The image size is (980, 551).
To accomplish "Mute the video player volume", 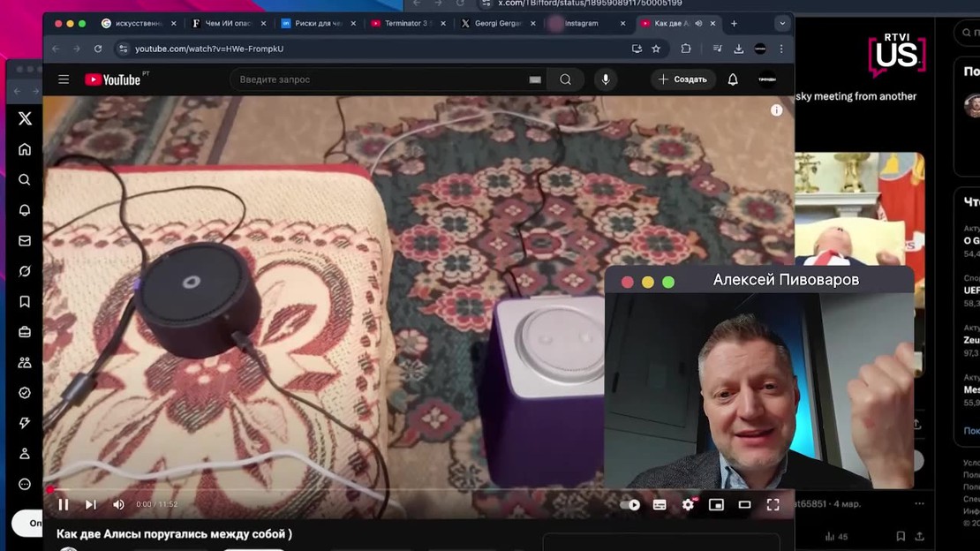I will coord(118,504).
